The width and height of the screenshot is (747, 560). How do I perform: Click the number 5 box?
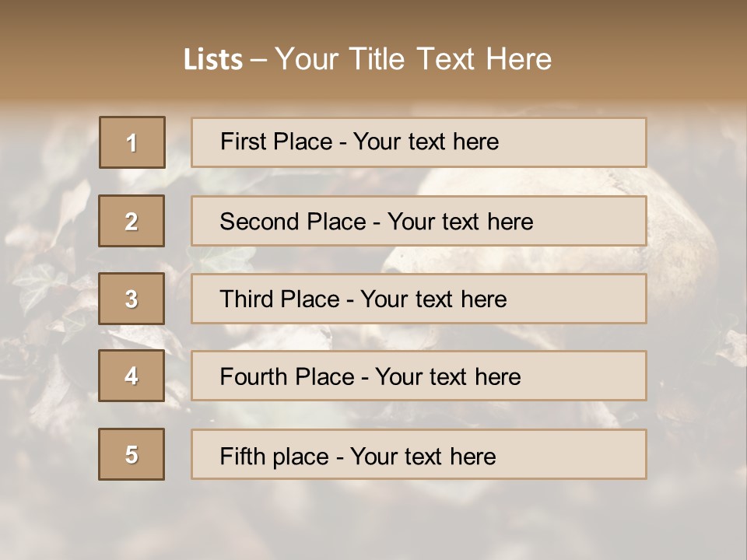coord(132,454)
